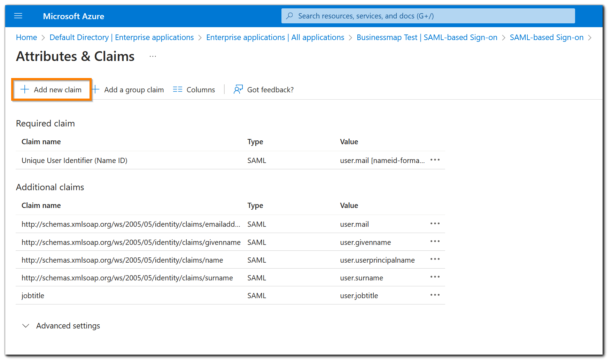Click the user.givenname value
Screen dimensions: 612x364
point(365,242)
